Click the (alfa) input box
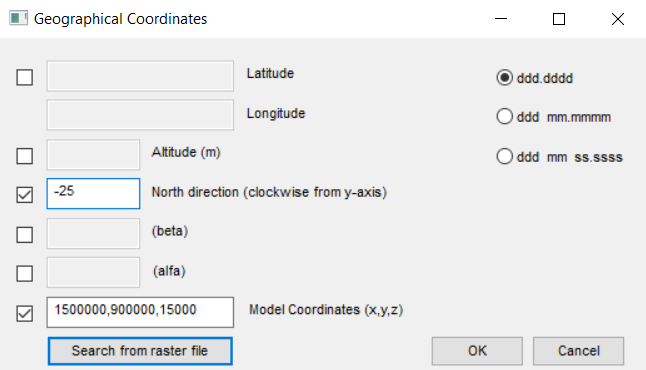The image size is (646, 370). point(93,272)
